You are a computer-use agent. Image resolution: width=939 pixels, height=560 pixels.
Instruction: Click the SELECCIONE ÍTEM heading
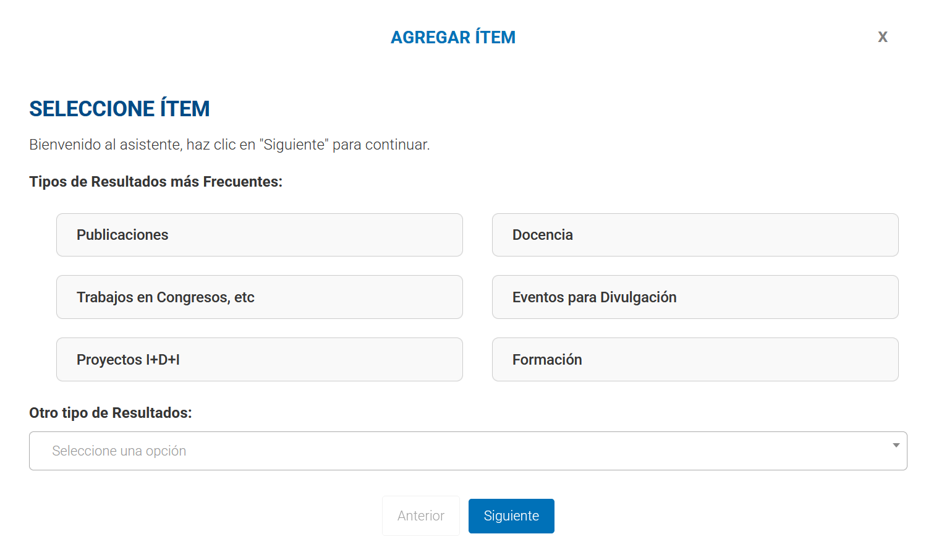(119, 109)
